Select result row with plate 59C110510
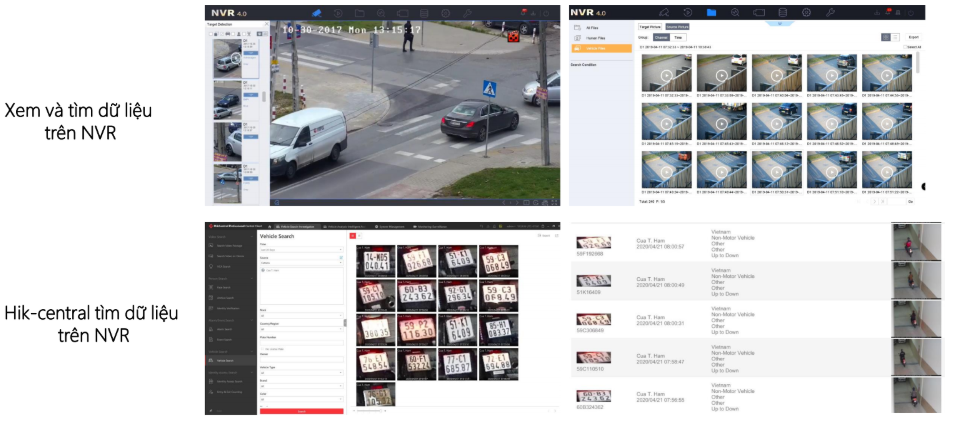 pos(757,357)
